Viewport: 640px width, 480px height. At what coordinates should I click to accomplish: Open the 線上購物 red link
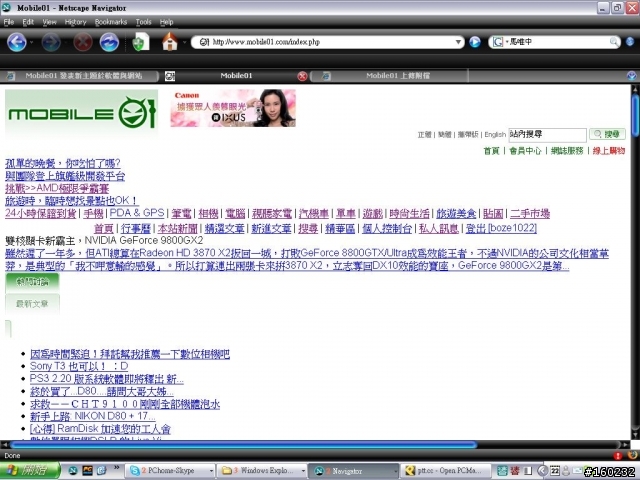(609, 151)
